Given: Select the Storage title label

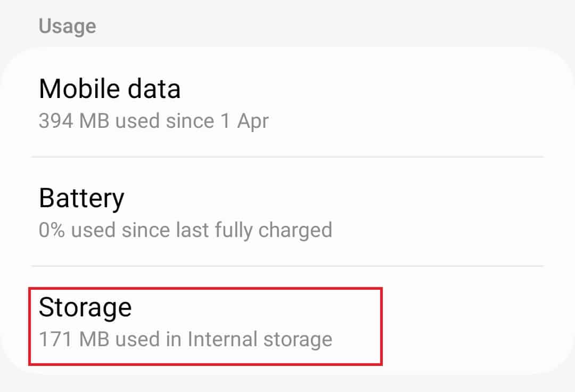Looking at the screenshot, I should (85, 307).
